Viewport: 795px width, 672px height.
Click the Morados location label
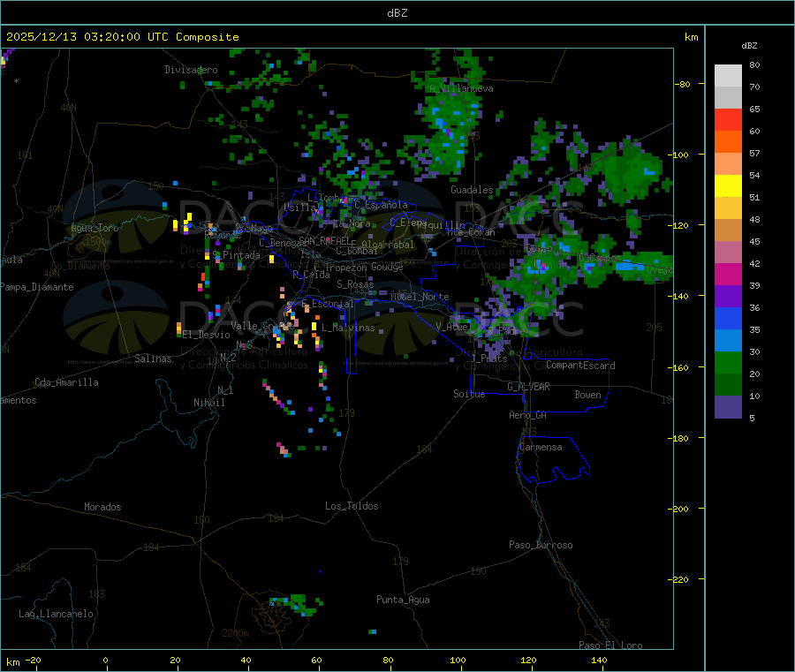pos(102,507)
